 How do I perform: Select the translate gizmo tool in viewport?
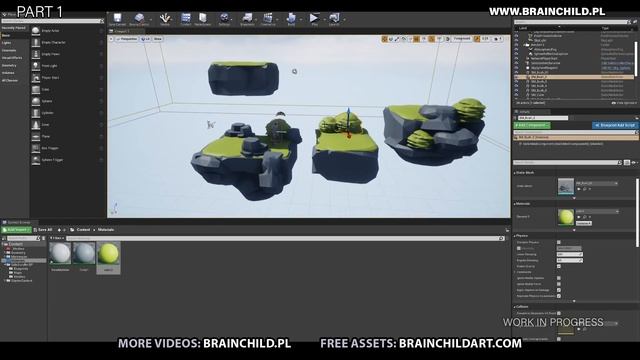384,39
